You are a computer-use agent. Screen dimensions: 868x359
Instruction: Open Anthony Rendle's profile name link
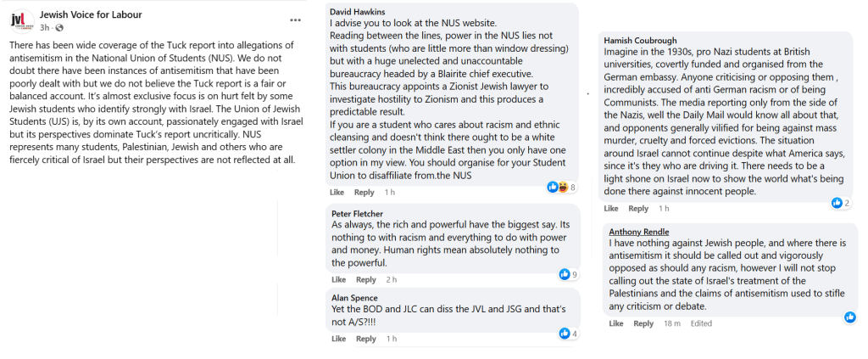[639, 232]
